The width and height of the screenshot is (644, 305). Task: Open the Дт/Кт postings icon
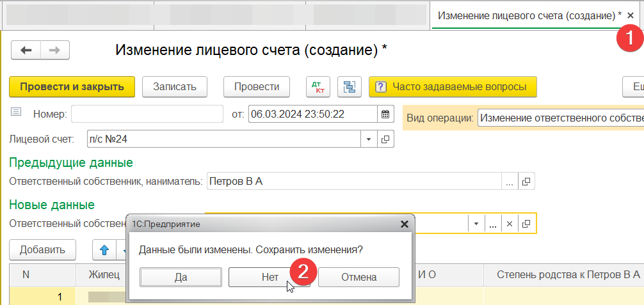(318, 86)
